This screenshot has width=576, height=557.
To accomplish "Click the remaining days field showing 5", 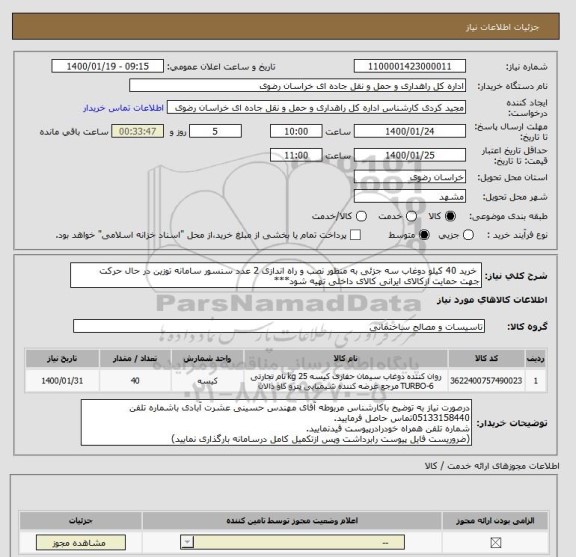I will tap(215, 132).
